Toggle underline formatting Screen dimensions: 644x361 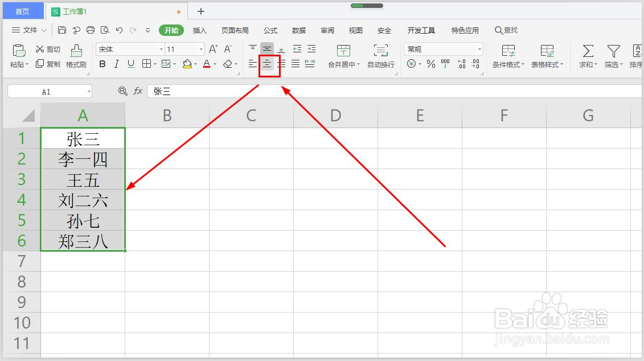tap(130, 64)
